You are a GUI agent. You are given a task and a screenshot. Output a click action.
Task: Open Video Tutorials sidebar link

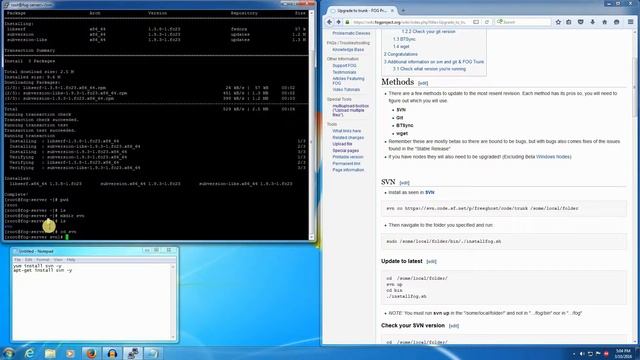346,89
